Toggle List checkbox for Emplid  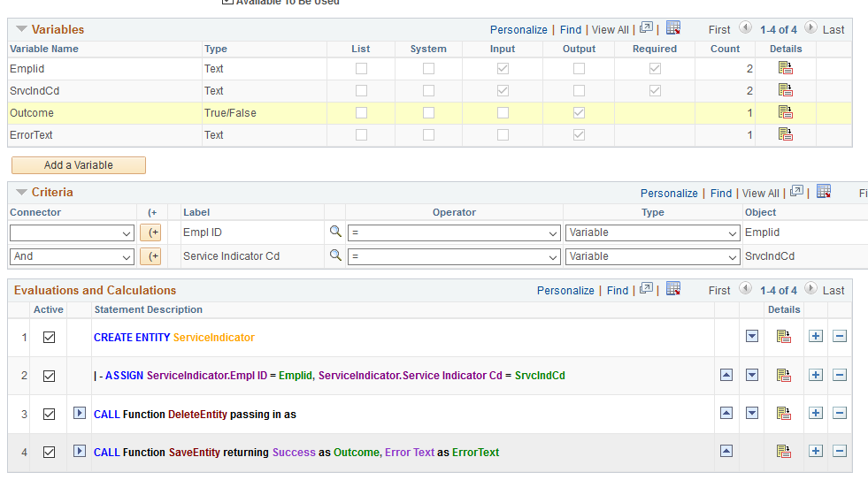click(361, 69)
